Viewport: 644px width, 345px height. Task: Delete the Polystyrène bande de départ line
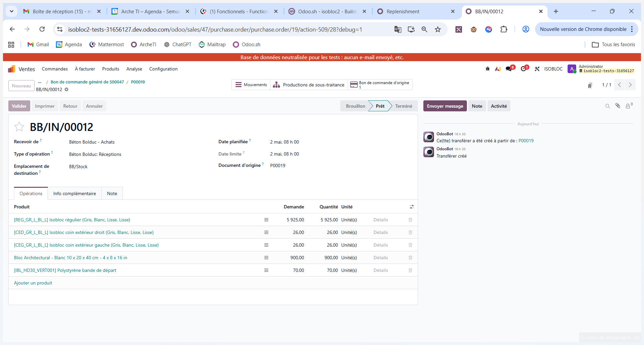point(410,270)
